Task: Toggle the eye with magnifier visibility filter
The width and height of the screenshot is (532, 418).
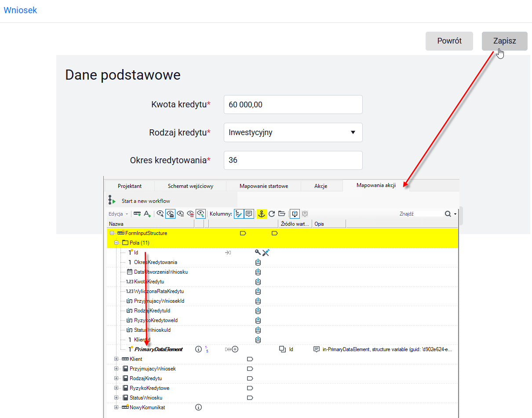Action: tap(160, 214)
